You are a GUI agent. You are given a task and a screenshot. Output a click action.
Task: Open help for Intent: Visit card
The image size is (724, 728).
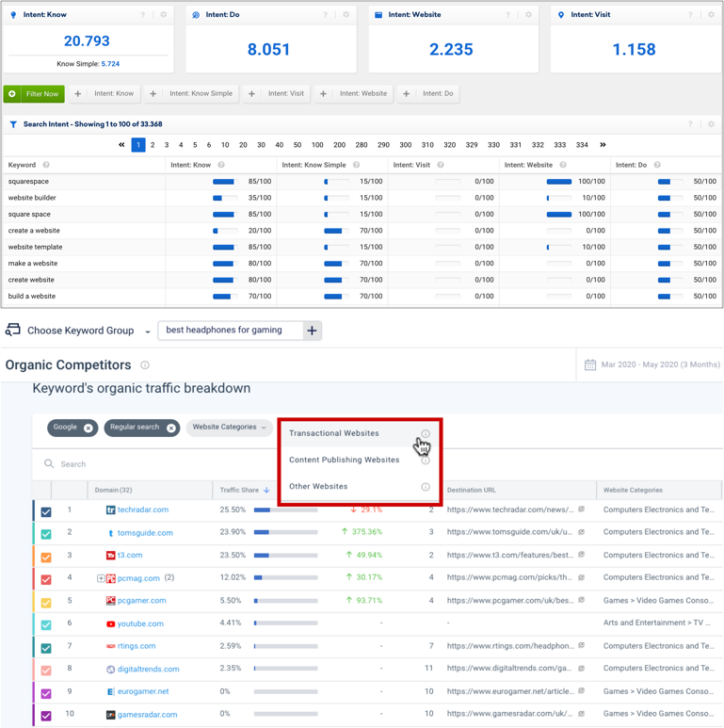pos(690,15)
